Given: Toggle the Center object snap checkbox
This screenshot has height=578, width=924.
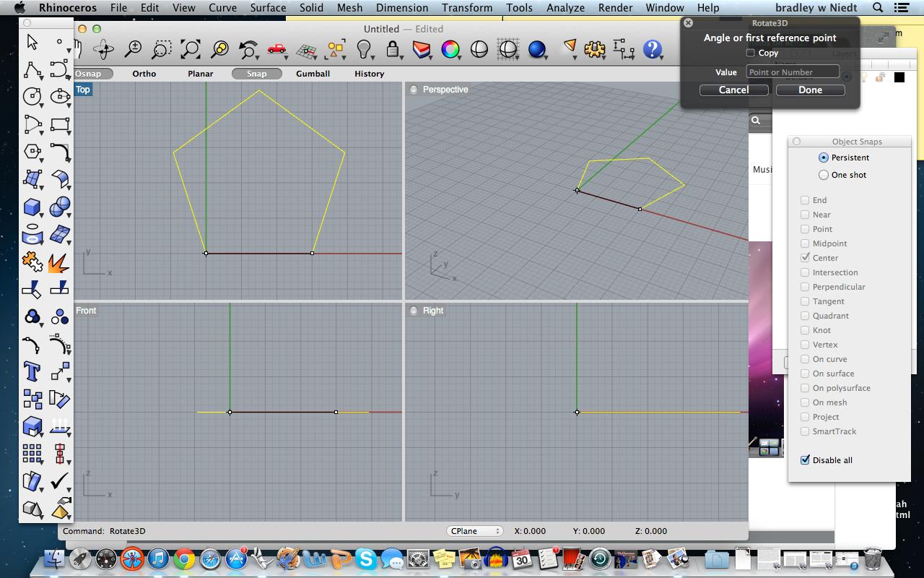Looking at the screenshot, I should click(x=805, y=258).
